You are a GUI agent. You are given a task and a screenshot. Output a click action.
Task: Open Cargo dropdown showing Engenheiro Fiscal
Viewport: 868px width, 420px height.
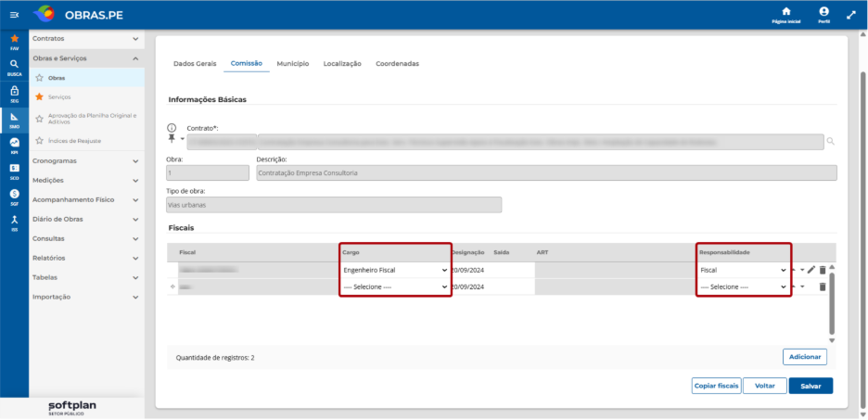395,270
